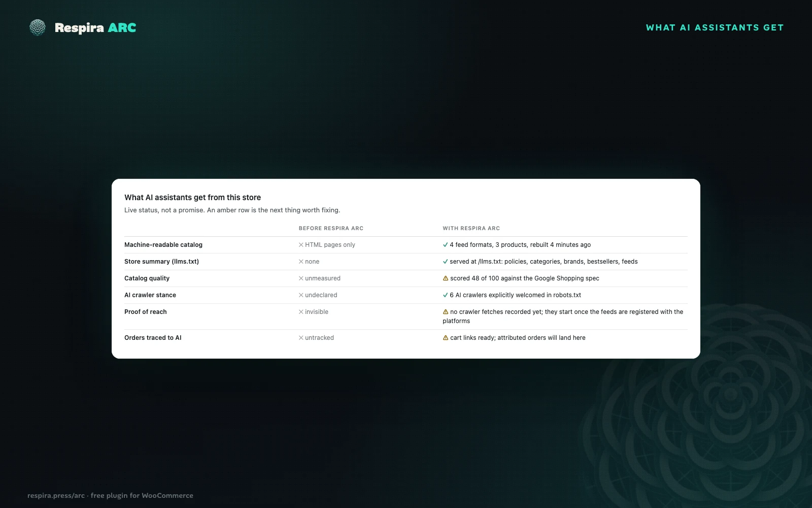Click the 'Live status, not a promise' subtitle
The width and height of the screenshot is (812, 508).
[x=232, y=210]
